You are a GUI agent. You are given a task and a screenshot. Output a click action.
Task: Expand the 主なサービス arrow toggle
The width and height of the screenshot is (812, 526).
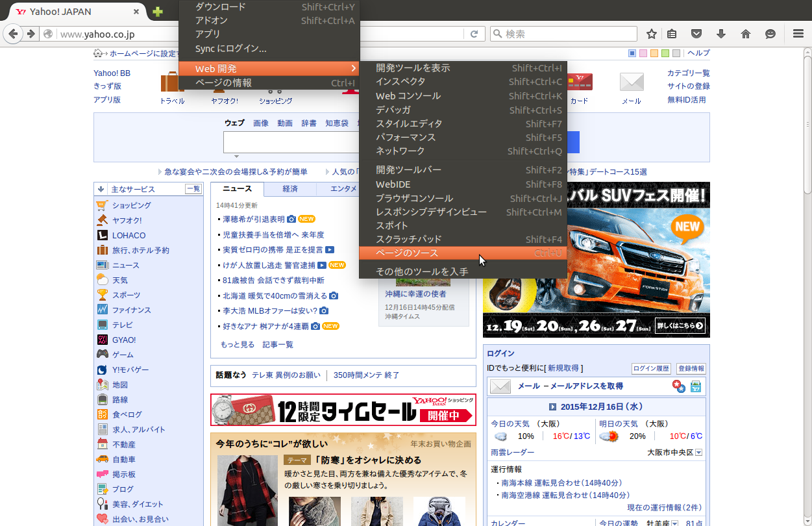pyautogui.click(x=101, y=189)
